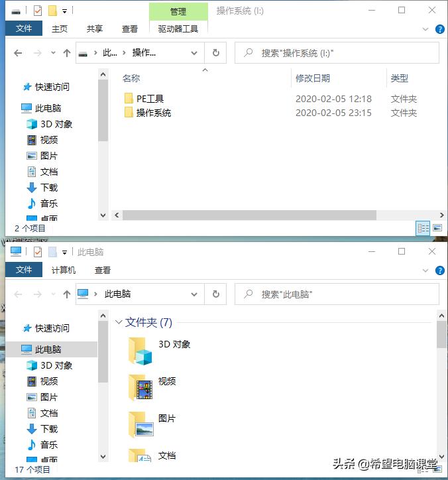Open the 计算机 tab in the 此电脑 window
448x480 pixels.
[64, 270]
